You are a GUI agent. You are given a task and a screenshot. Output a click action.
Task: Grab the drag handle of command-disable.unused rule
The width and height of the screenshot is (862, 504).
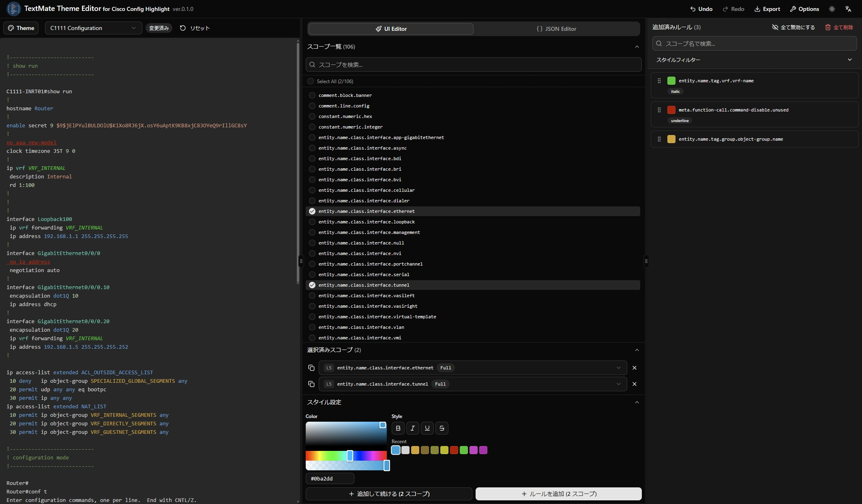click(659, 110)
